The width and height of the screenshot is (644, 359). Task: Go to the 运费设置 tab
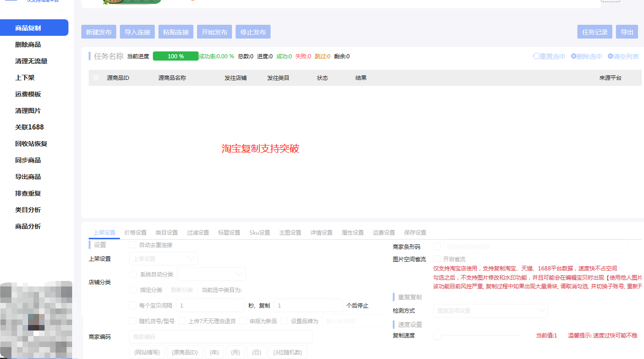point(384,233)
